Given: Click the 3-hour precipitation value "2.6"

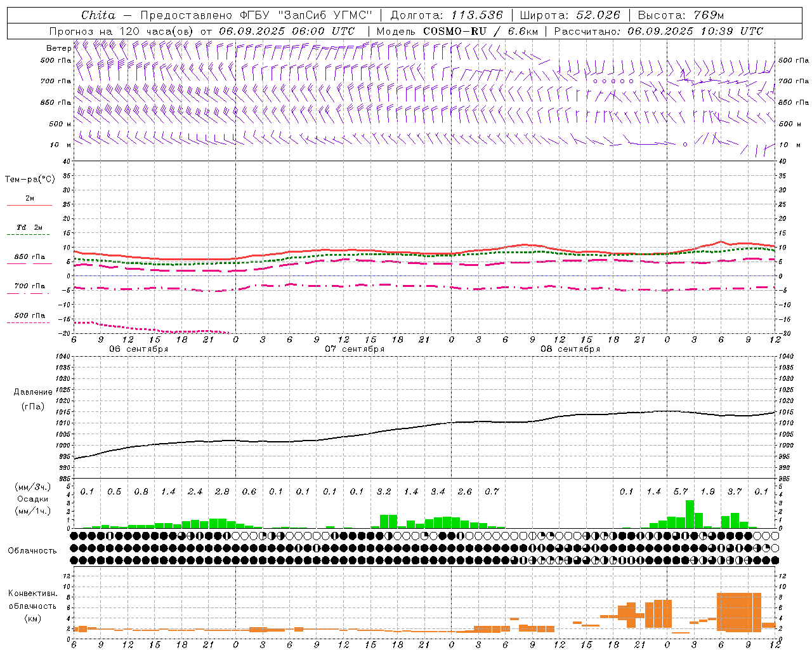Looking at the screenshot, I should pos(465,491).
